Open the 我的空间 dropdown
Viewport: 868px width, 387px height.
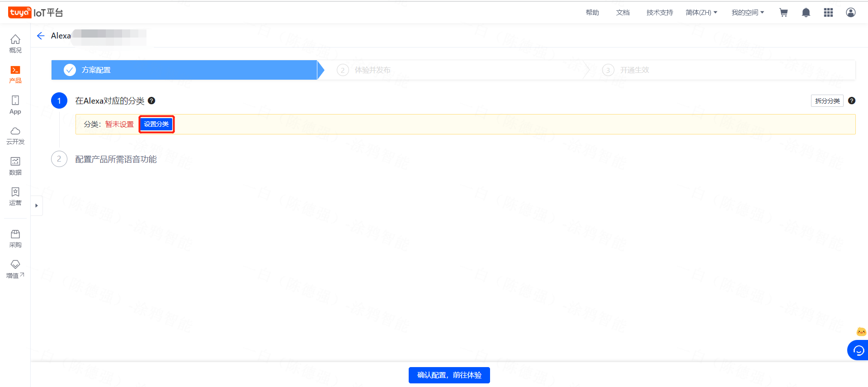(x=748, y=13)
